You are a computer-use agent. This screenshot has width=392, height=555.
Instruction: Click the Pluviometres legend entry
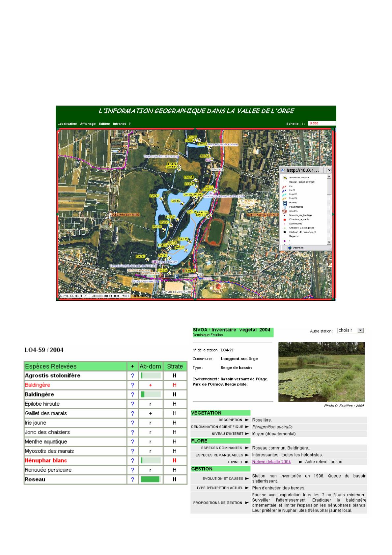tap(296, 207)
